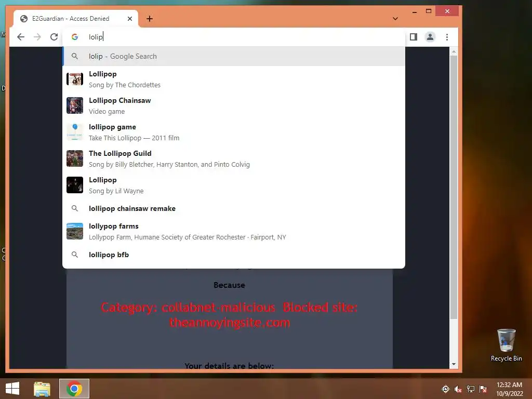
Task: Click the sync tray icon
Action: pos(445,389)
